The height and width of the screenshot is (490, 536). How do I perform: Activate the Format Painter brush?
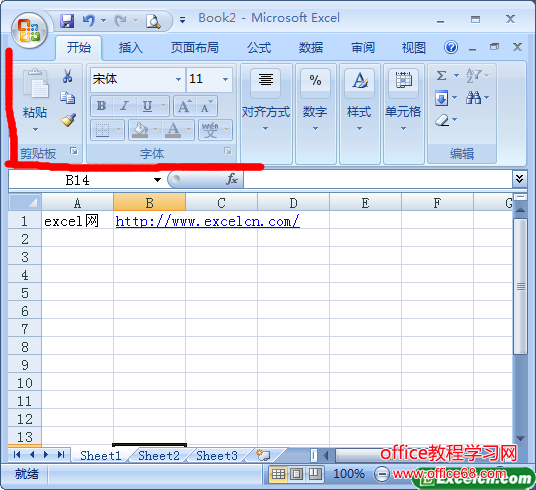(x=68, y=120)
